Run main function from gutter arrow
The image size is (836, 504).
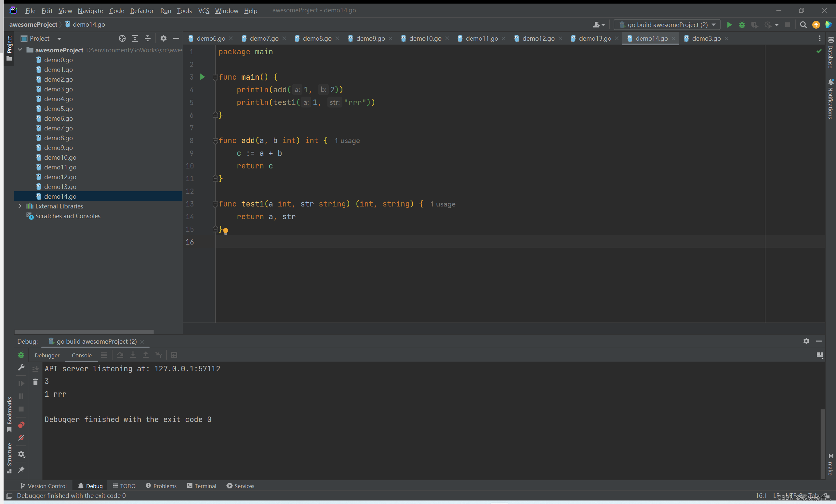(x=202, y=77)
